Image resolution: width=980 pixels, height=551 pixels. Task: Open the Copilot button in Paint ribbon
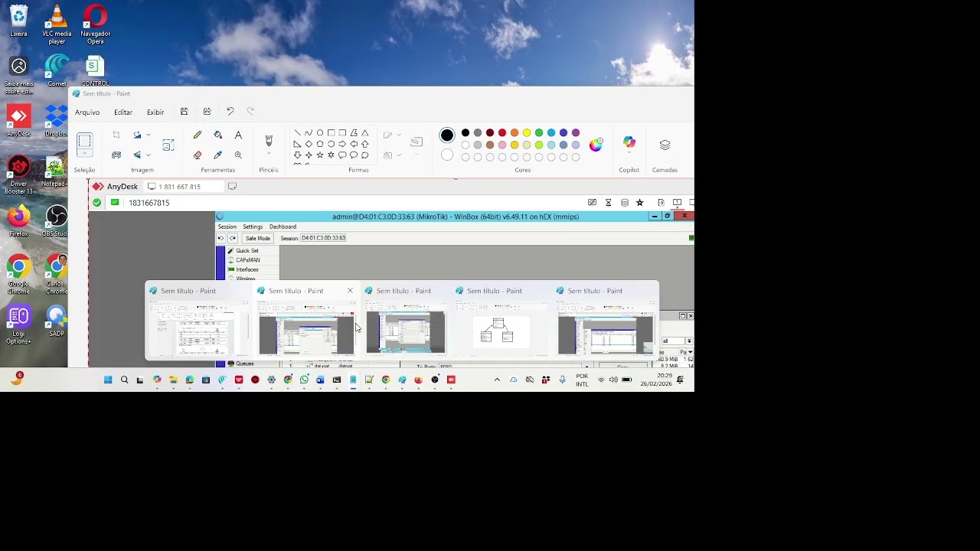click(629, 143)
